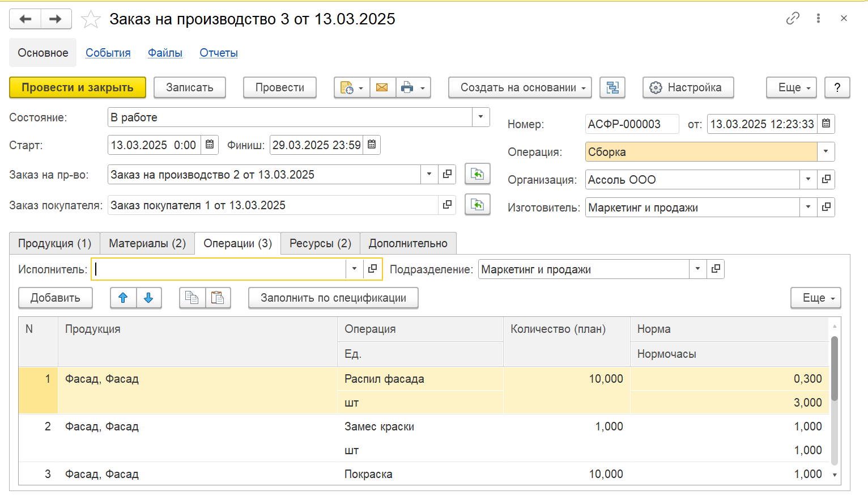This screenshot has width=868, height=499.
Task: Click into the Исполнитель input field
Action: pos(220,269)
